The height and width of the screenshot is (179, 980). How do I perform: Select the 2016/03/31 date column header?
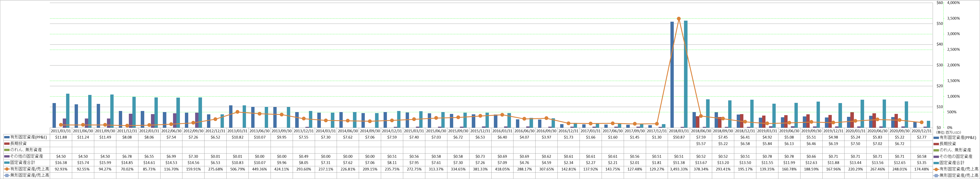tap(502, 131)
